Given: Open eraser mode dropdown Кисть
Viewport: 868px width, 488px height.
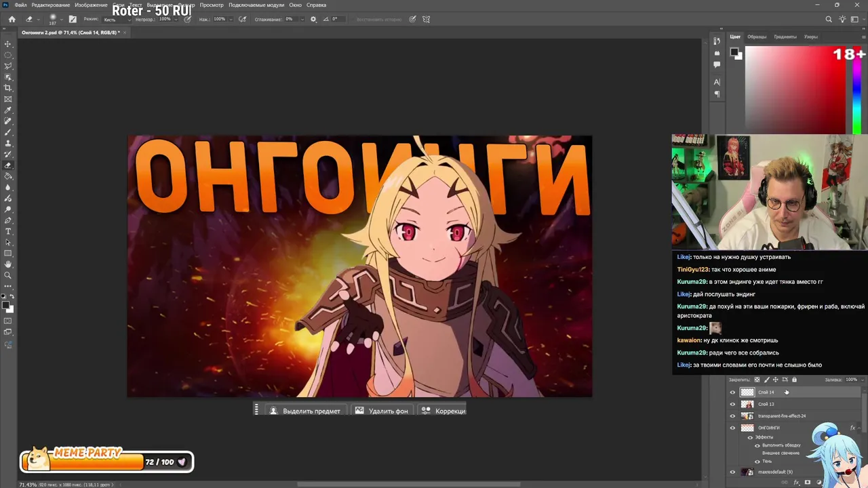Looking at the screenshot, I should point(117,19).
